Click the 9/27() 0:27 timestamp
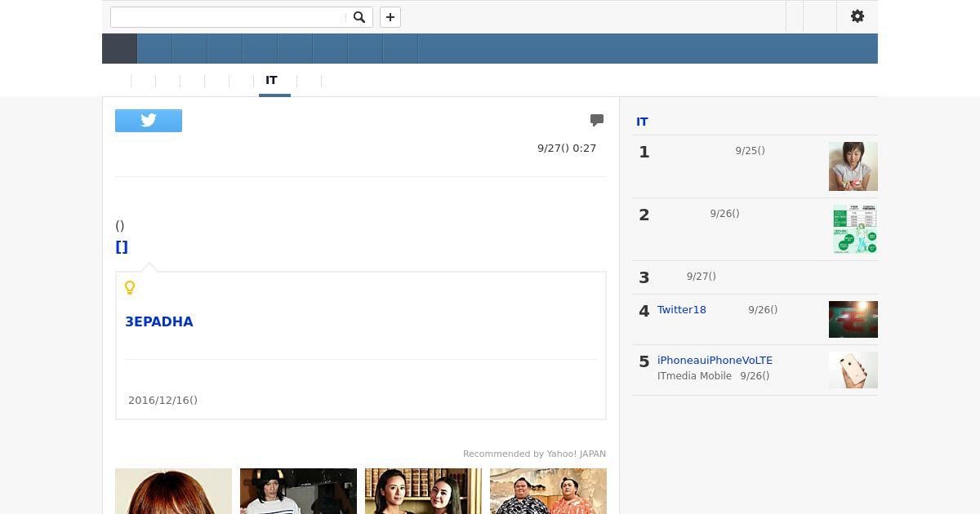The image size is (980, 514). click(x=567, y=148)
